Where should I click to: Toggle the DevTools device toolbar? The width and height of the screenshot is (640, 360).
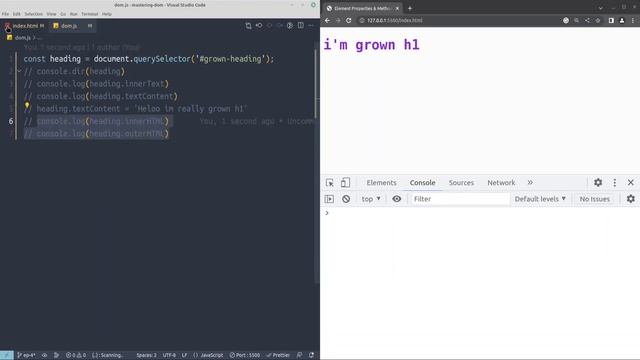coord(345,183)
